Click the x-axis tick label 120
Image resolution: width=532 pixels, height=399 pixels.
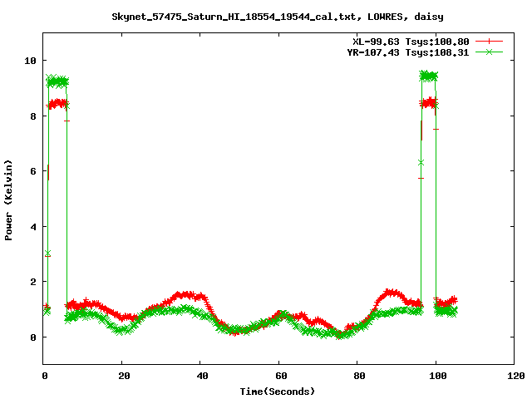click(x=516, y=376)
